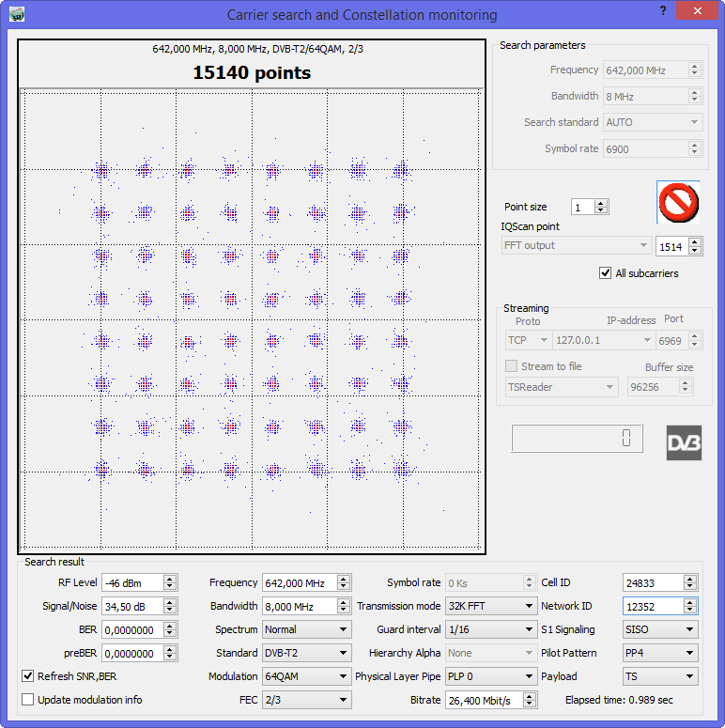This screenshot has width=725, height=728.
Task: Click the RF Level stepper arrows
Action: pos(169,582)
